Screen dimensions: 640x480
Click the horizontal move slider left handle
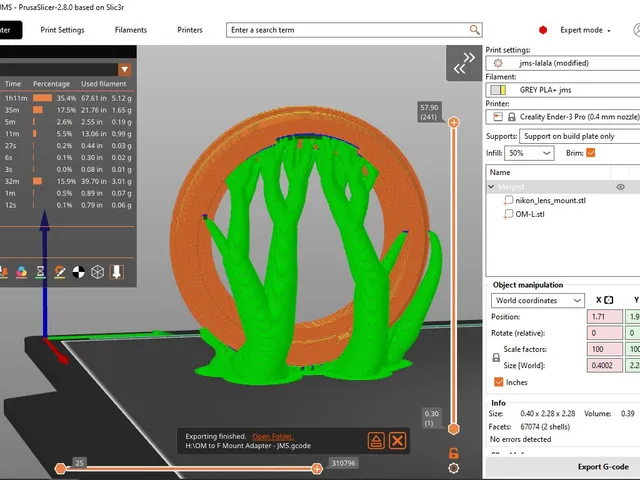(x=60, y=469)
